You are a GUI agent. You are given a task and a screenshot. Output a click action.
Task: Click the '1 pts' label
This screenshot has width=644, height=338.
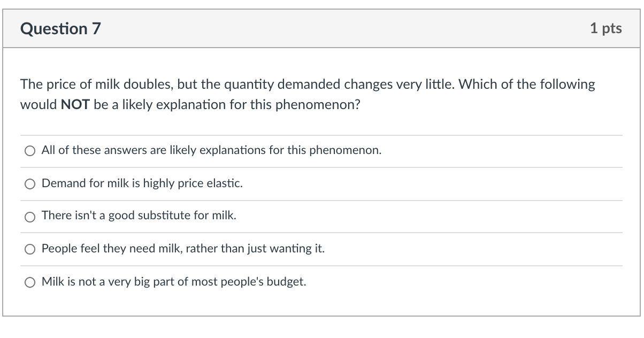click(x=606, y=28)
